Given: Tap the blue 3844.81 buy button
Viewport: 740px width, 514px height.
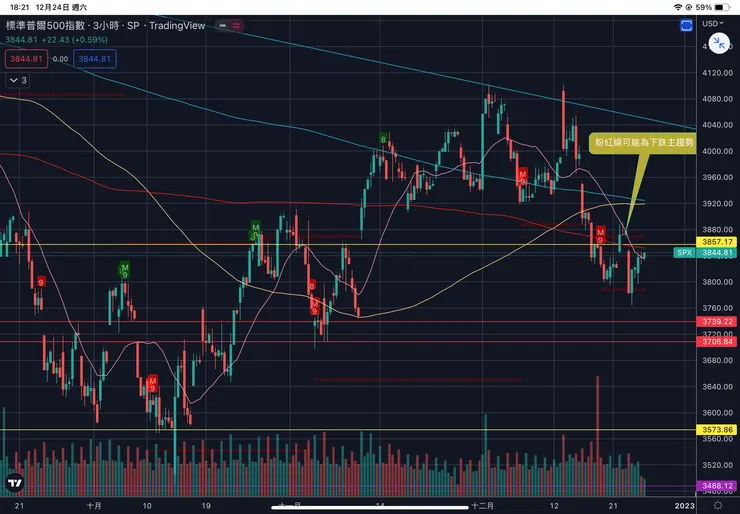Looking at the screenshot, I should coord(94,59).
